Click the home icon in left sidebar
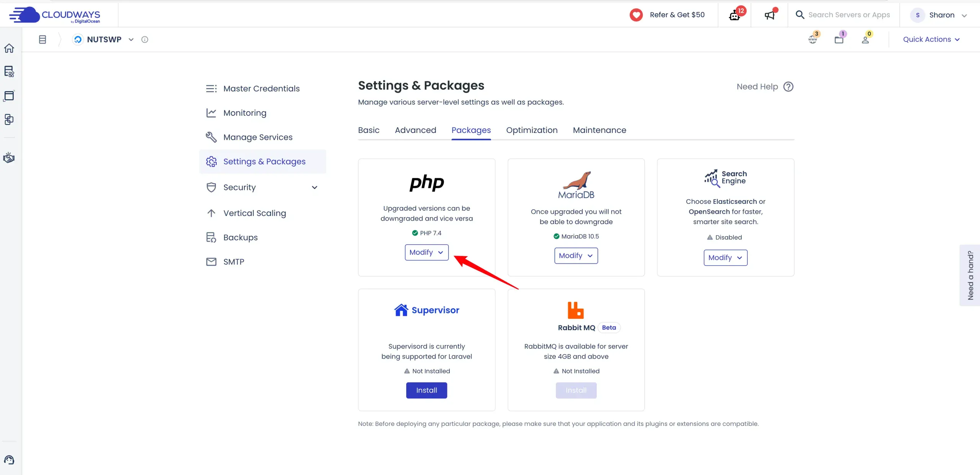Image resolution: width=980 pixels, height=475 pixels. 9,48
